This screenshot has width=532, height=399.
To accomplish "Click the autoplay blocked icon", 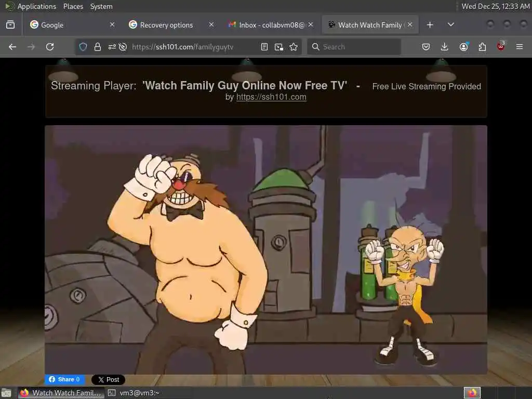I will tap(123, 47).
